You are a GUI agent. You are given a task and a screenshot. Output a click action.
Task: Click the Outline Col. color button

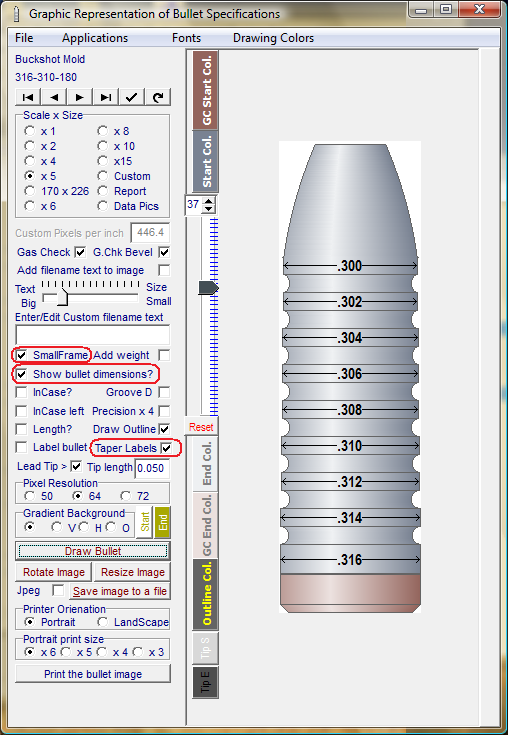(x=205, y=594)
